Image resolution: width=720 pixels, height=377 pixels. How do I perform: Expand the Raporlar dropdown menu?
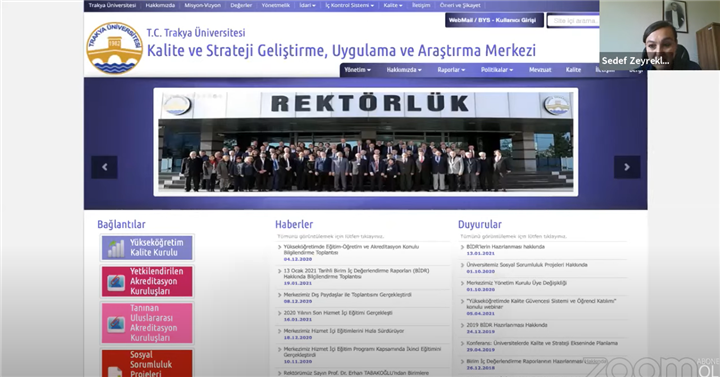[451, 70]
